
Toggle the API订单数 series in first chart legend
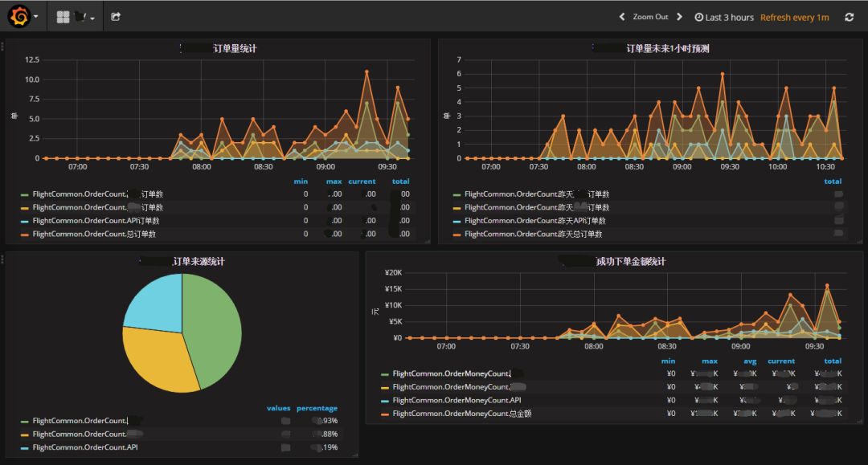(95, 221)
